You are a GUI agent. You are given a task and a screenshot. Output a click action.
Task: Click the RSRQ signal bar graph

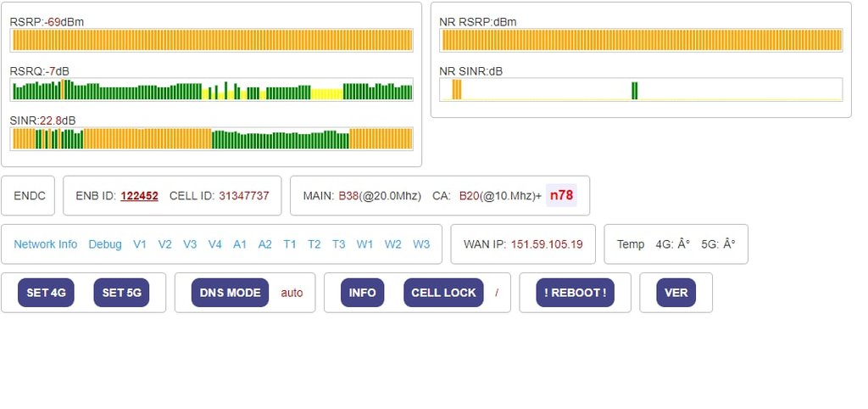[211, 89]
